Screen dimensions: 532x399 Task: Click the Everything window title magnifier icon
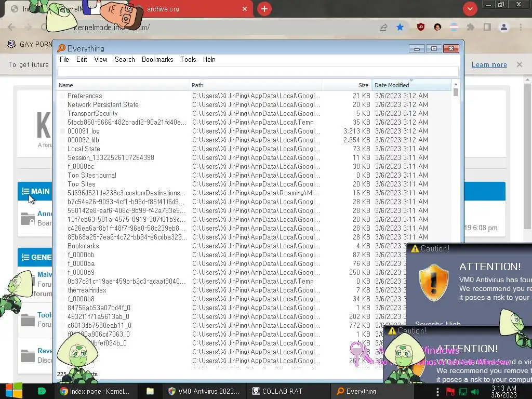61,48
